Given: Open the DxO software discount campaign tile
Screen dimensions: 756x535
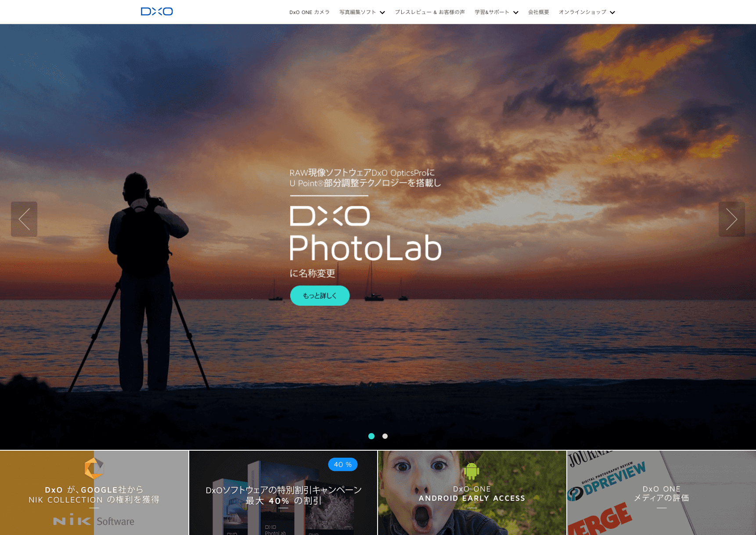Looking at the screenshot, I should (x=283, y=493).
